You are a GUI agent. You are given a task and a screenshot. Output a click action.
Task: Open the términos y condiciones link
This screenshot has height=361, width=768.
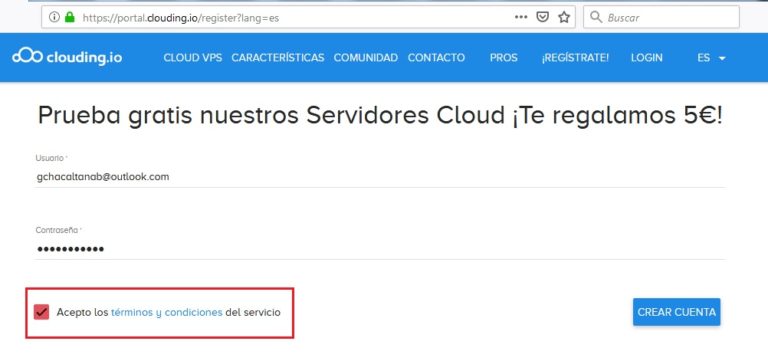pyautogui.click(x=167, y=312)
